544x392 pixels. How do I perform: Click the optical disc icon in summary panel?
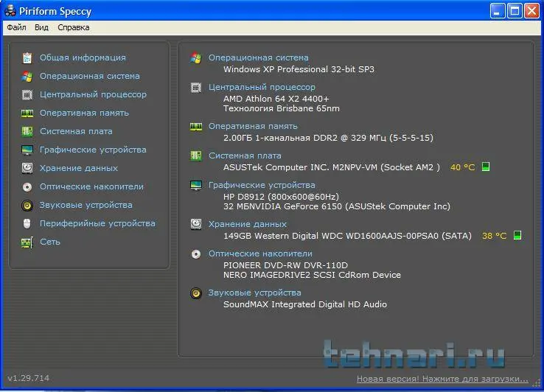click(196, 254)
